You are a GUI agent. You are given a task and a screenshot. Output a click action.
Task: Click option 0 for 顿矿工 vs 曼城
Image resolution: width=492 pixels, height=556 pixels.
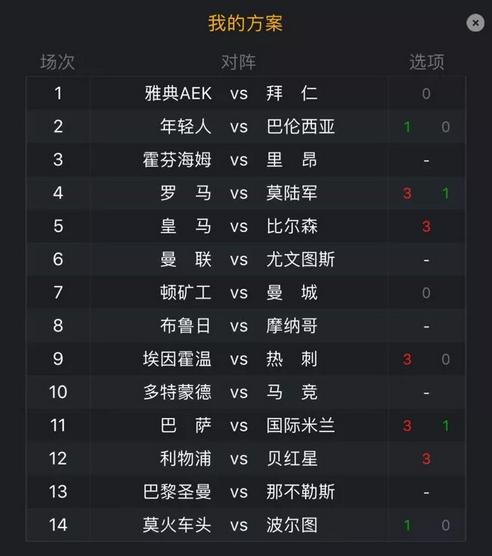(x=426, y=293)
